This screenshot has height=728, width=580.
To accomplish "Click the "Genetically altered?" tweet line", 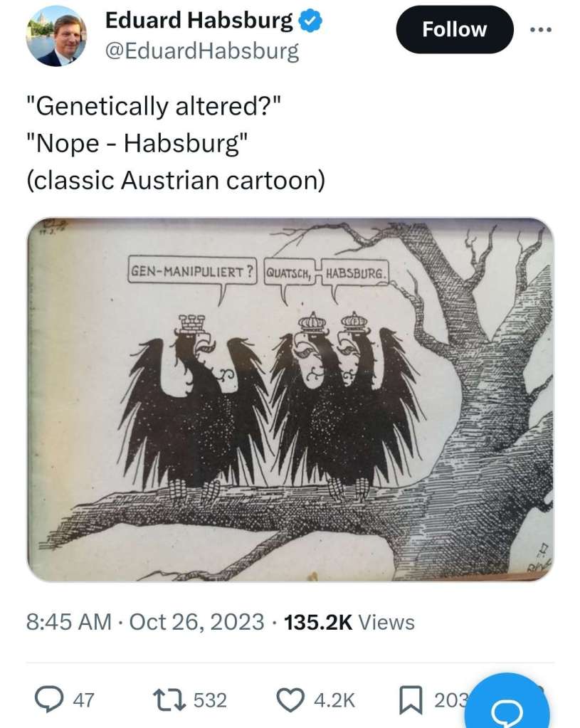I will pyautogui.click(x=154, y=106).
